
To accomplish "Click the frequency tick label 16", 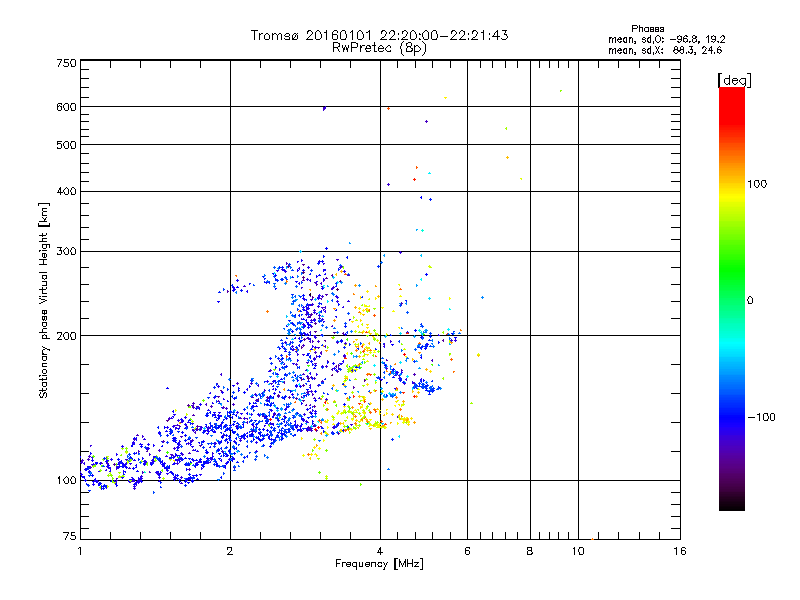I will pyautogui.click(x=680, y=551).
